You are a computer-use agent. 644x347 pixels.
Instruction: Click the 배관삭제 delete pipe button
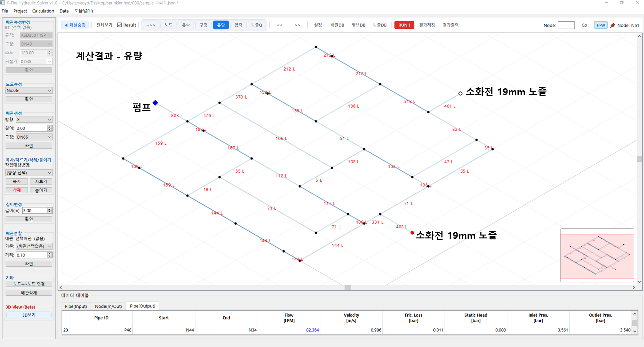(x=29, y=293)
